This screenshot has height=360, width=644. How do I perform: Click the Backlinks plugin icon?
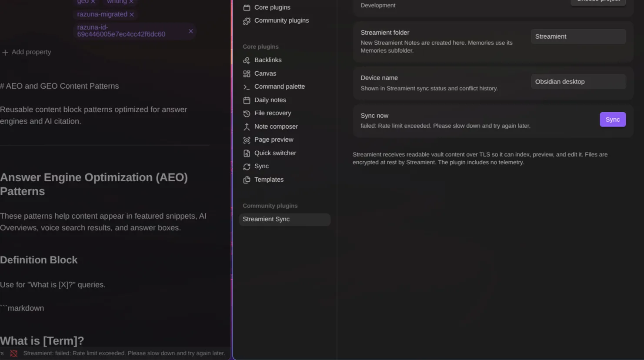pyautogui.click(x=247, y=60)
